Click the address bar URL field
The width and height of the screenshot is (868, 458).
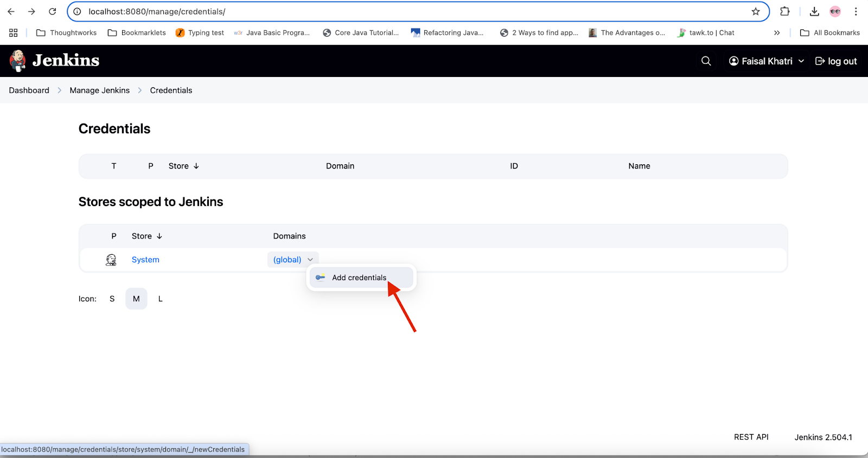click(418, 11)
